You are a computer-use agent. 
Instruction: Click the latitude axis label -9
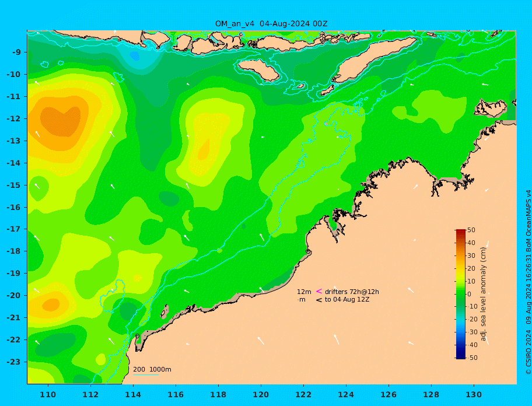[x=16, y=52]
